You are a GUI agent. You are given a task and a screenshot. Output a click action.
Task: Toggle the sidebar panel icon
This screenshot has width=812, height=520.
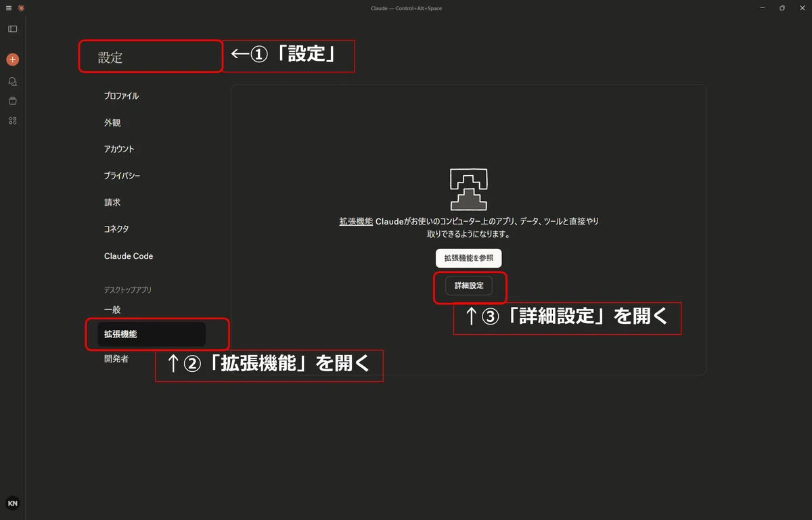12,29
